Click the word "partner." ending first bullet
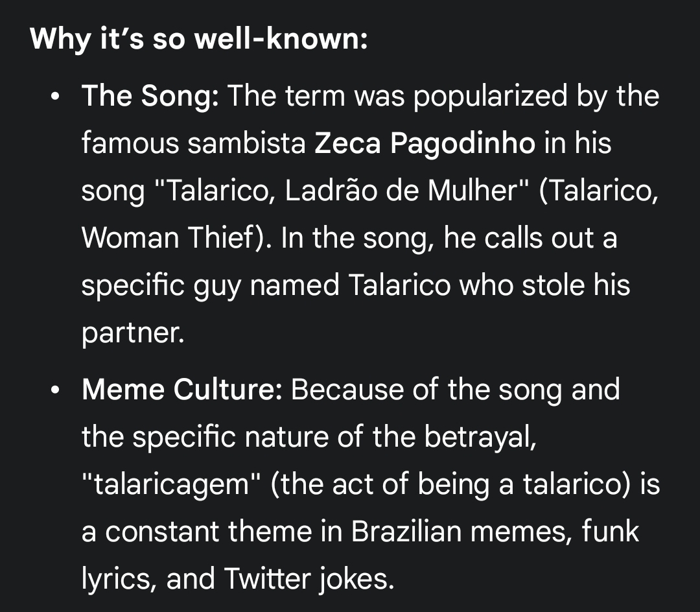Screen dimensions: 700x612 pos(133,332)
